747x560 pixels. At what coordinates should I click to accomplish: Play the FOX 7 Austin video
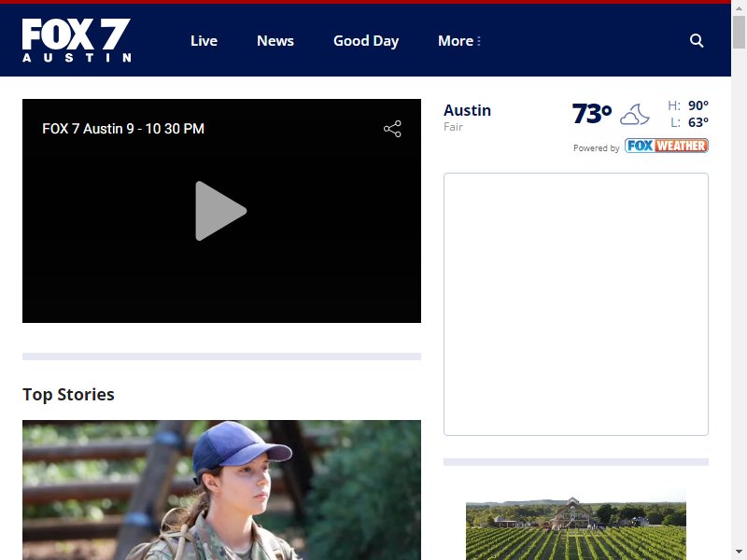[x=221, y=211]
